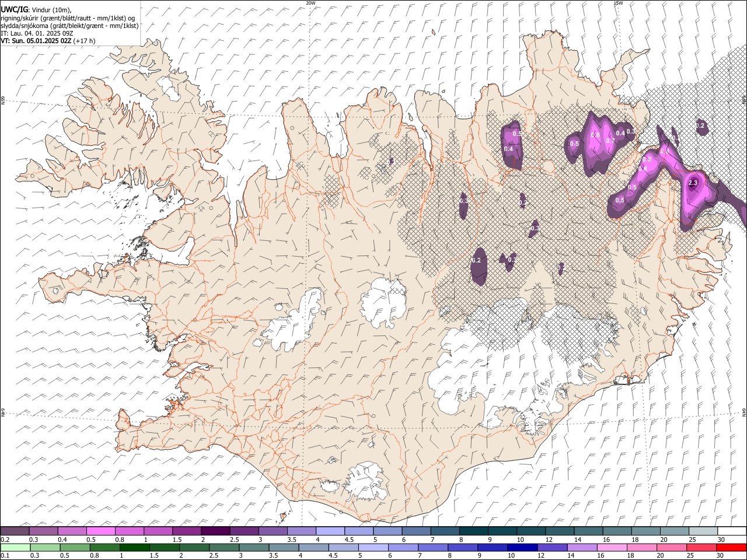Click the palest green 0.1 swatch in the rain scale
The image size is (747, 560).
click(x=15, y=548)
